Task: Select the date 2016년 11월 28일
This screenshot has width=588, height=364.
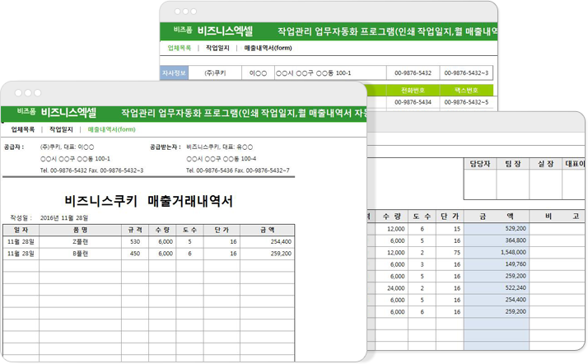Action: [64, 218]
